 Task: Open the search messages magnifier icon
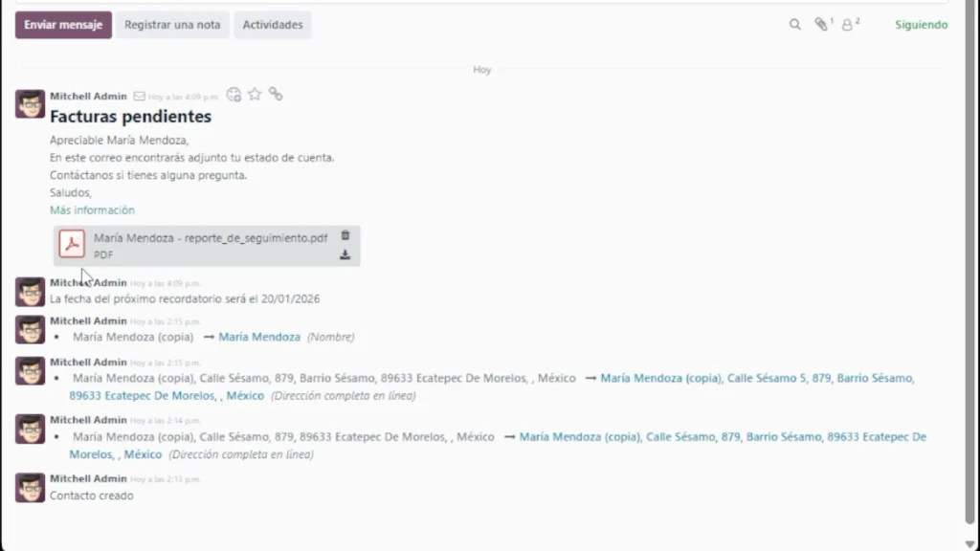point(794,25)
